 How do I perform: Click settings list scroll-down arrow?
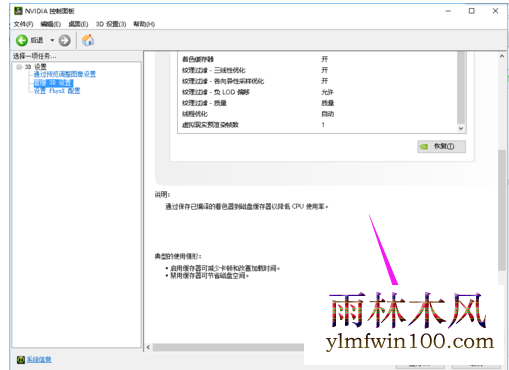461,128
